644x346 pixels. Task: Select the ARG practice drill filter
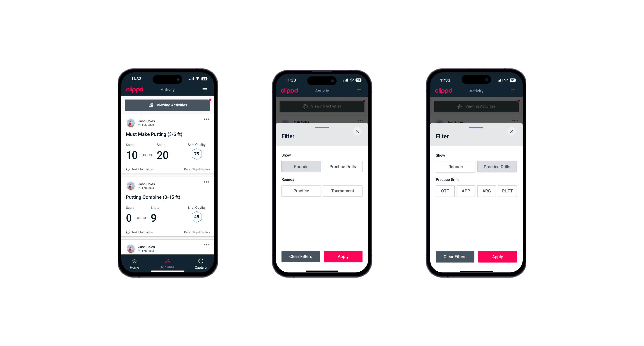coord(486,191)
